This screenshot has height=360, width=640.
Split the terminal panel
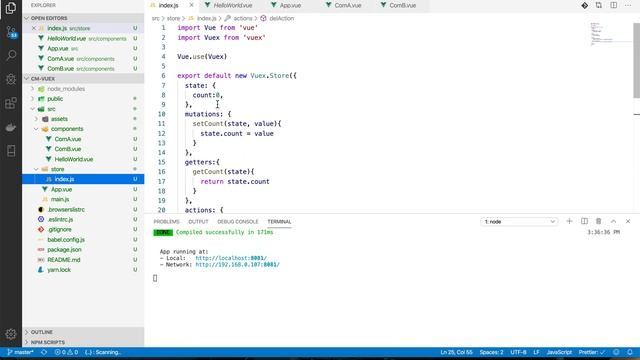click(584, 221)
